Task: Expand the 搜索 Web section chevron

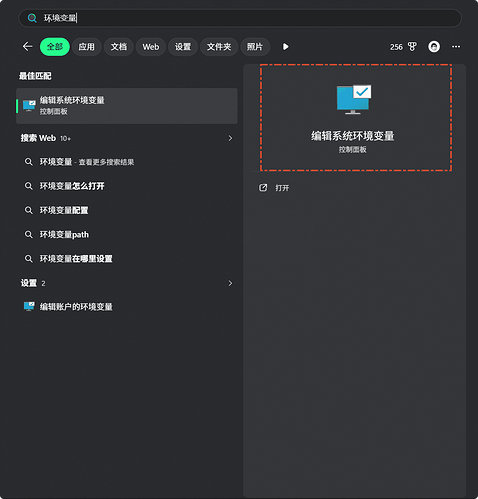Action: (230, 138)
